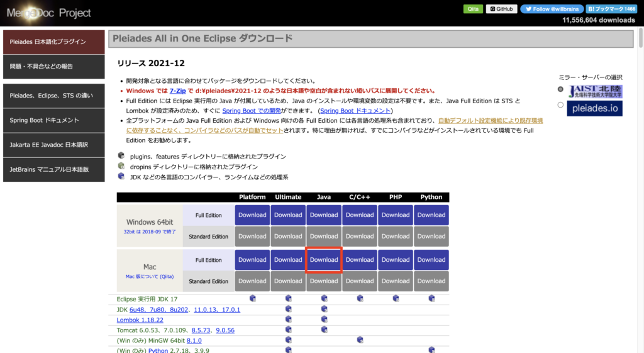Open the GitHub badge link
This screenshot has width=644, height=353.
point(501,9)
